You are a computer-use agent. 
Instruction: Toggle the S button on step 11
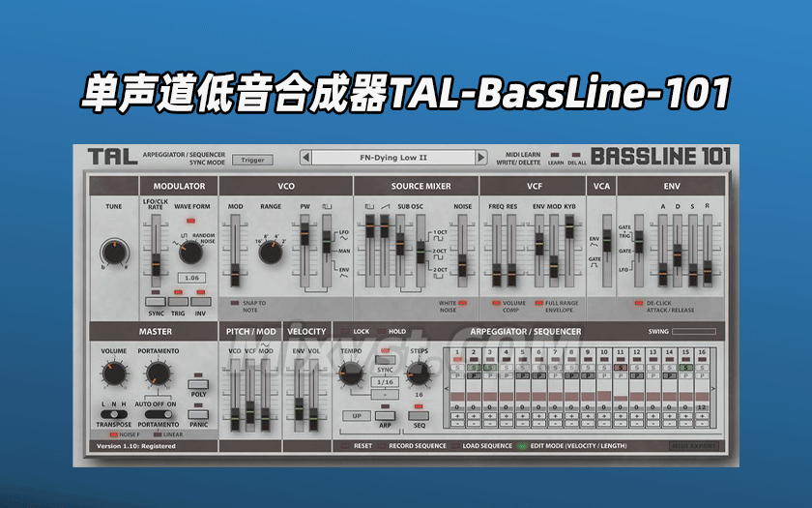pyautogui.click(x=621, y=368)
